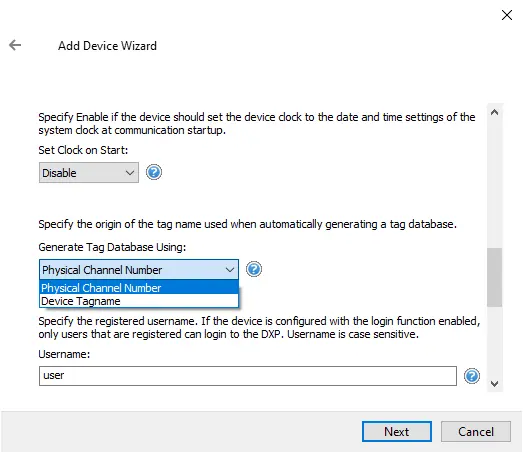The height and width of the screenshot is (452, 523).
Task: Click chevron of Physical Channel Number combo box
Action: [229, 270]
